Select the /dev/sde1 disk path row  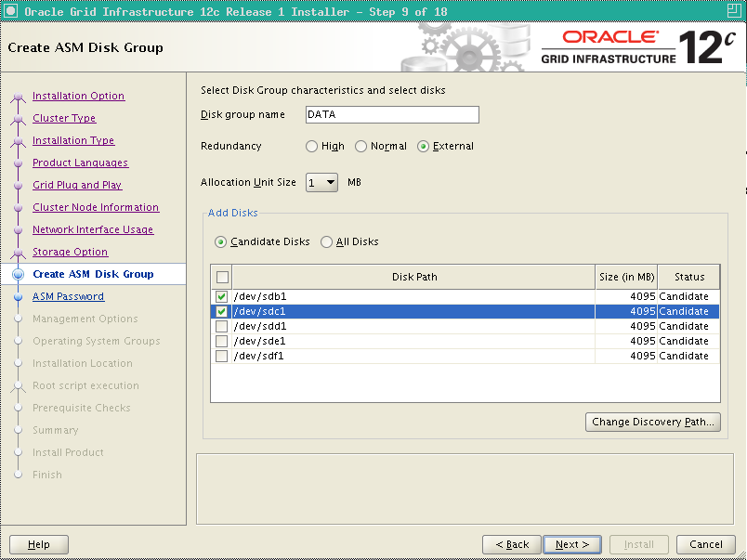pyautogui.click(x=413, y=341)
